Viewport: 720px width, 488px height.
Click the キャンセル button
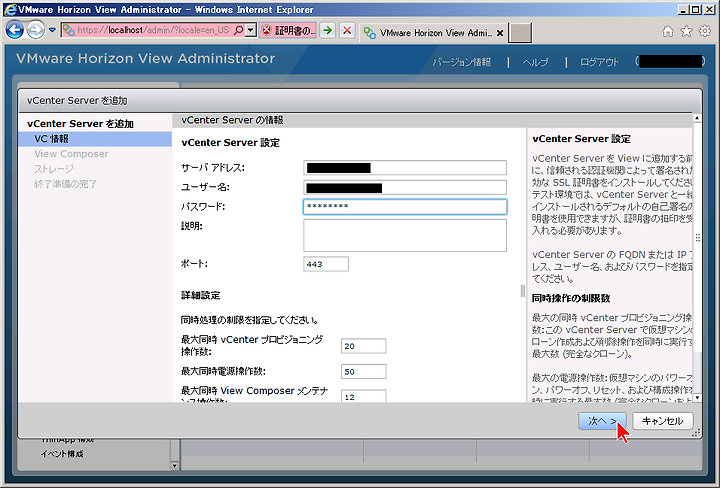tap(663, 421)
